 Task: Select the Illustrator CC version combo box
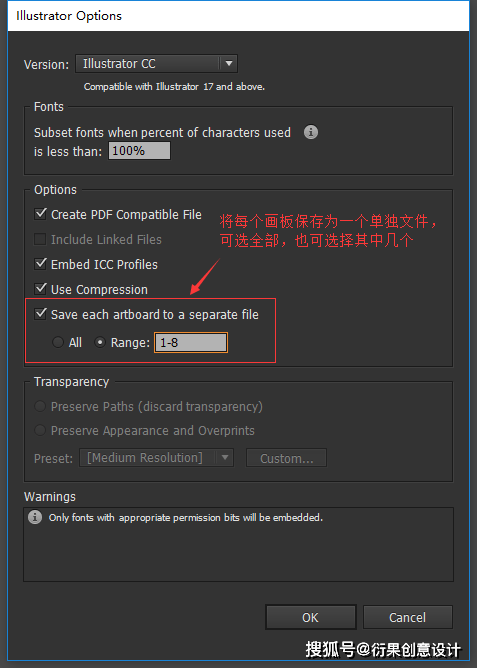156,63
